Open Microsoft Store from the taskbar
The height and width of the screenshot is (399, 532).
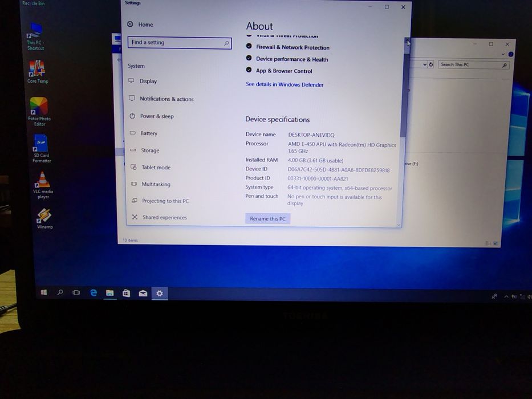point(126,293)
